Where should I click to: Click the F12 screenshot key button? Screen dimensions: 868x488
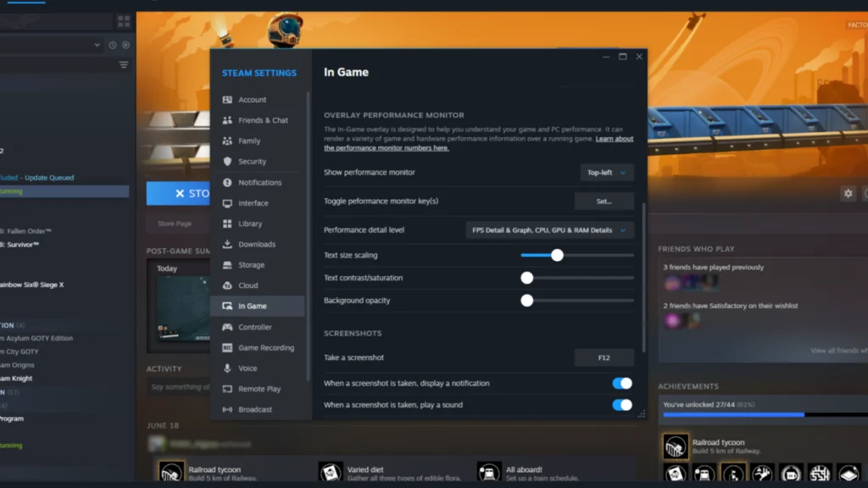pos(604,358)
